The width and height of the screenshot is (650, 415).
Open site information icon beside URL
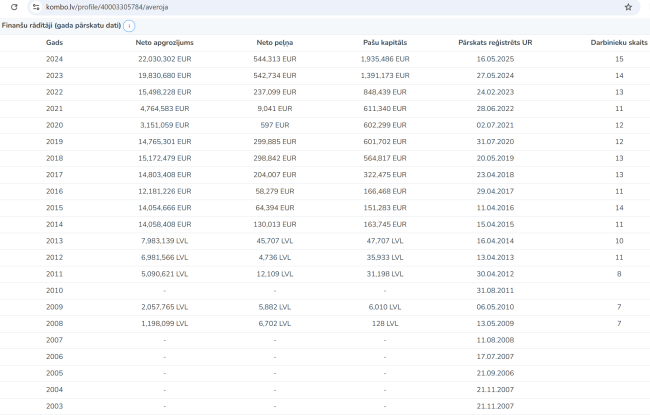(x=36, y=7)
